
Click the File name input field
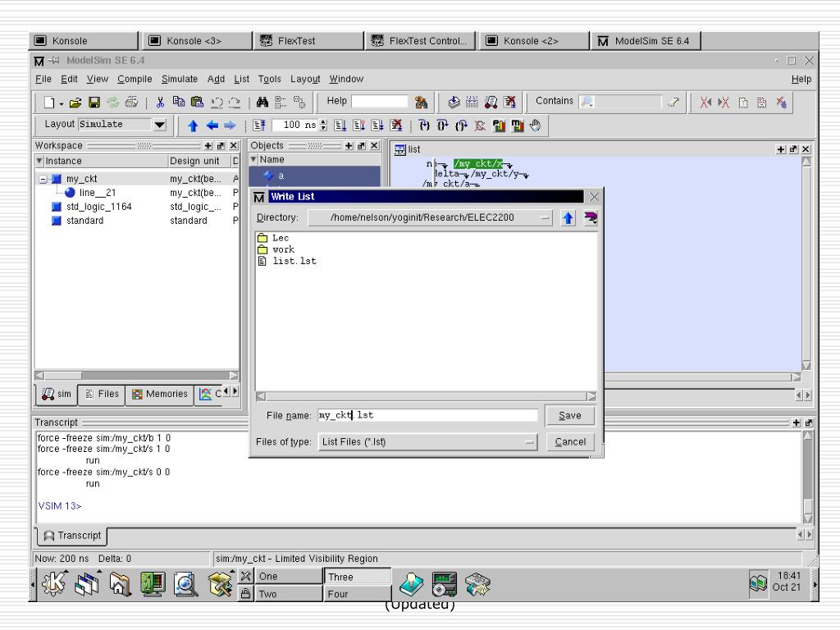(x=427, y=415)
